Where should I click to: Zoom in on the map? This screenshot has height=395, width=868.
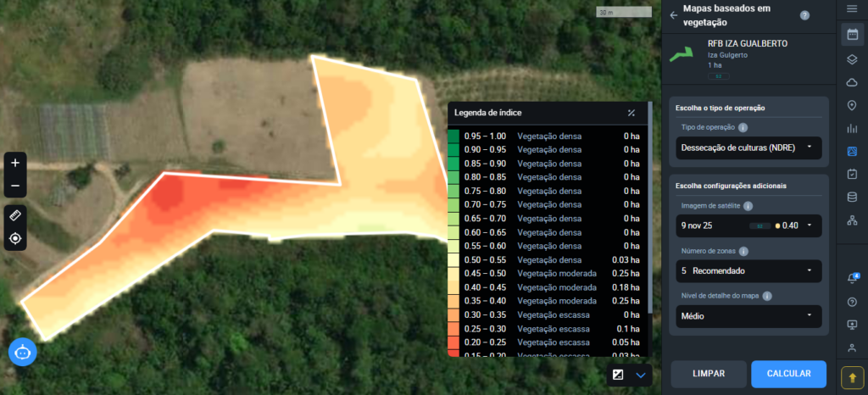15,162
